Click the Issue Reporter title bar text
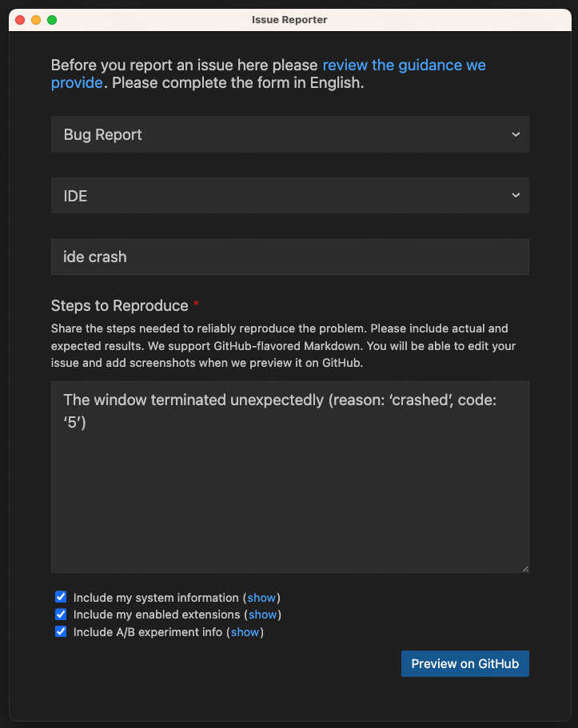 (x=289, y=20)
